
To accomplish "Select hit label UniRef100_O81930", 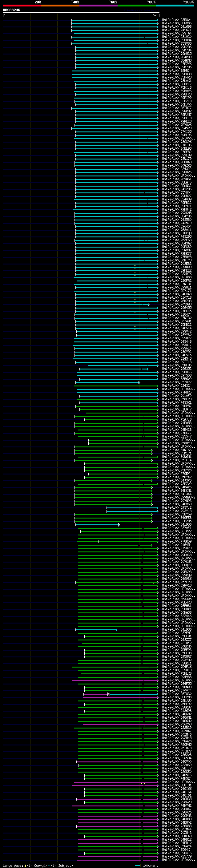I will (x=177, y=37).
